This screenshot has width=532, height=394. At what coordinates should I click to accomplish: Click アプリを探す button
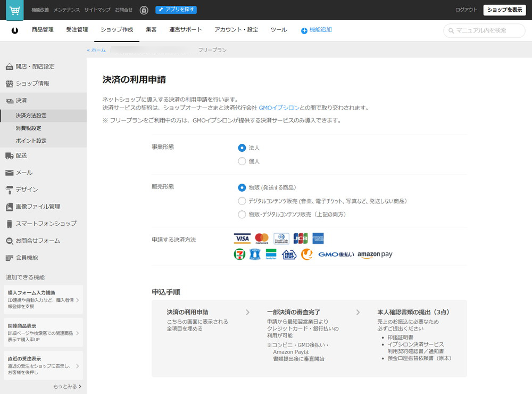[x=176, y=10]
